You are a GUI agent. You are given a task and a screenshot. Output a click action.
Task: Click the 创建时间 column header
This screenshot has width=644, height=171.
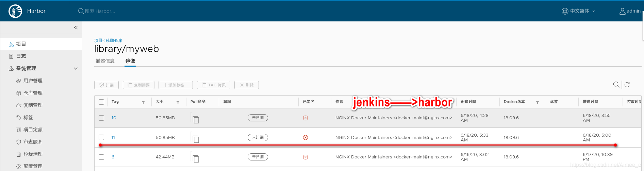click(468, 102)
